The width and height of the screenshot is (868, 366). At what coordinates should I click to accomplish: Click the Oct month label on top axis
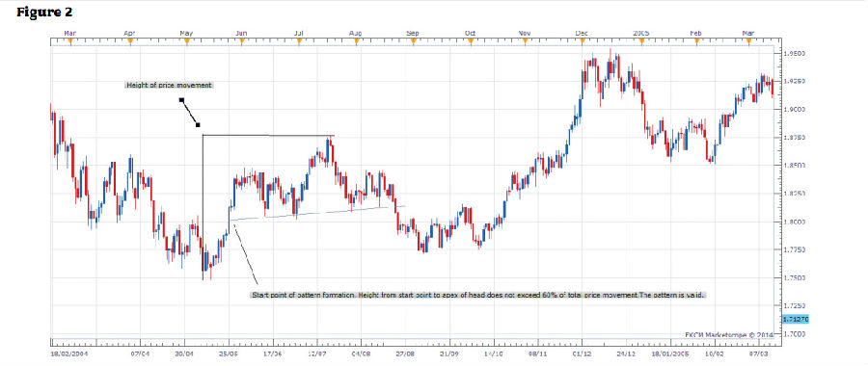470,33
